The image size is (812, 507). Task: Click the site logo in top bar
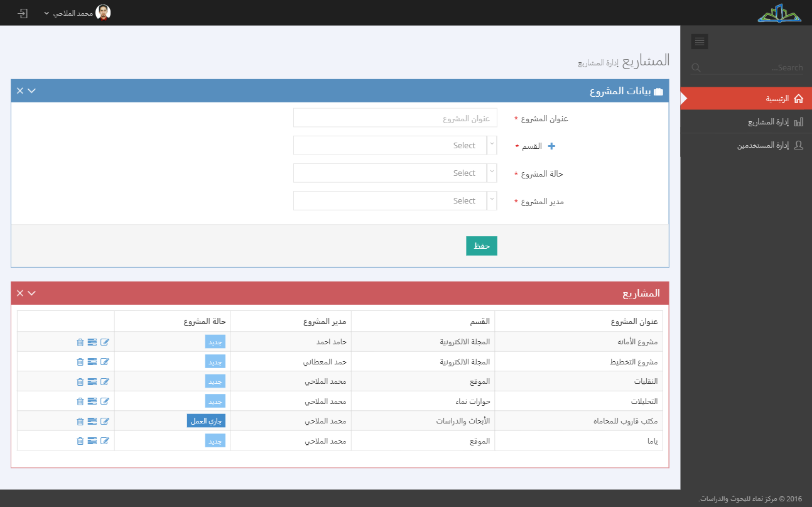779,13
